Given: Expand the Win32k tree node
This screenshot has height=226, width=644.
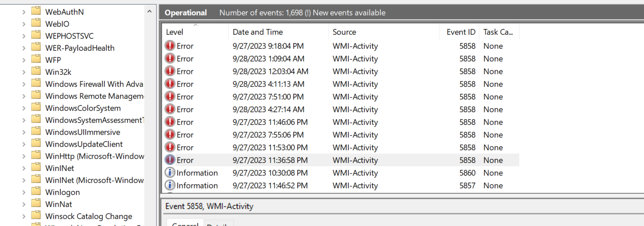Looking at the screenshot, I should point(24,72).
